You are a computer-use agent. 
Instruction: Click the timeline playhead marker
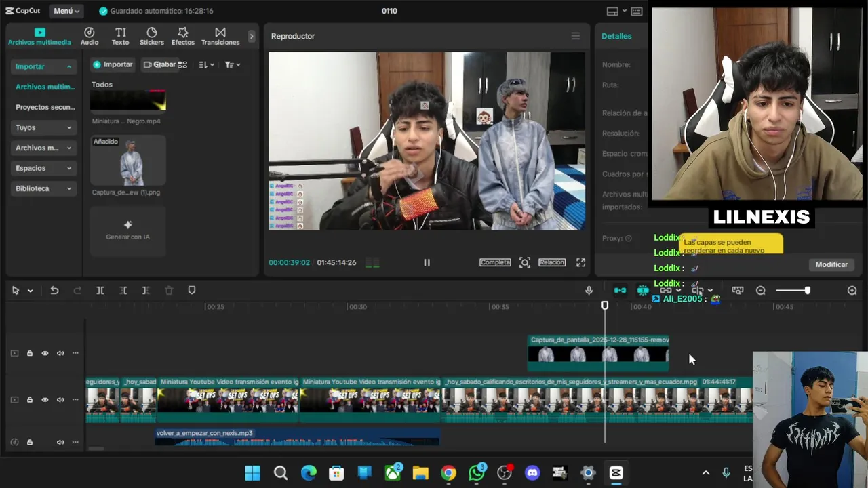tap(605, 306)
